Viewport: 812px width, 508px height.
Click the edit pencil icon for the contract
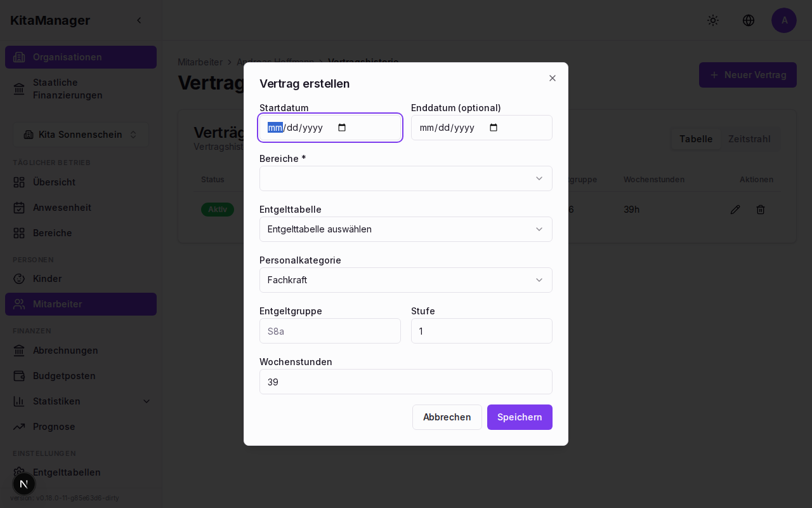(735, 210)
